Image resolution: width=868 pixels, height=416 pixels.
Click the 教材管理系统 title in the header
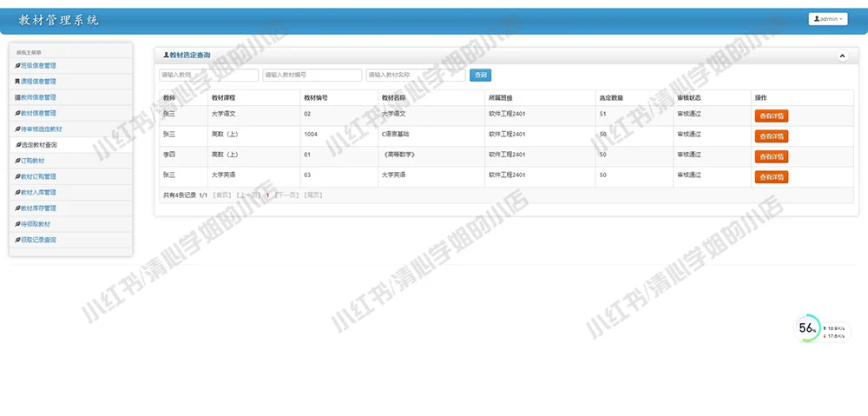[x=58, y=21]
